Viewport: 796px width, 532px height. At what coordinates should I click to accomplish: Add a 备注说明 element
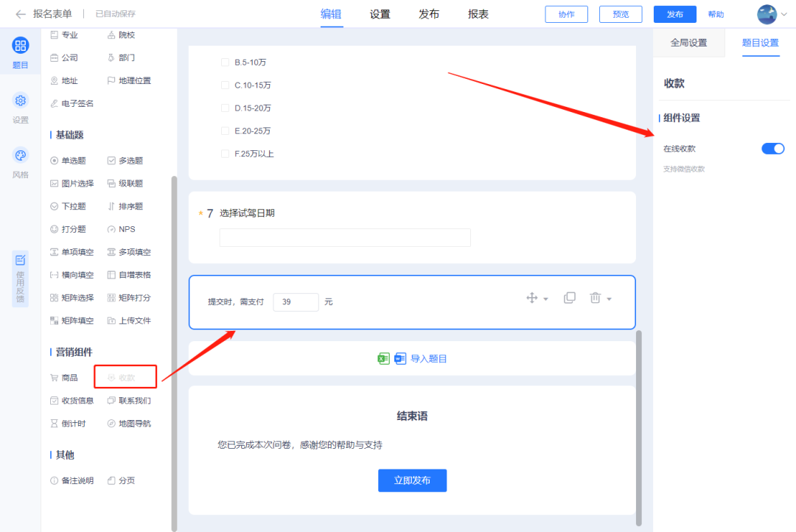[71, 480]
